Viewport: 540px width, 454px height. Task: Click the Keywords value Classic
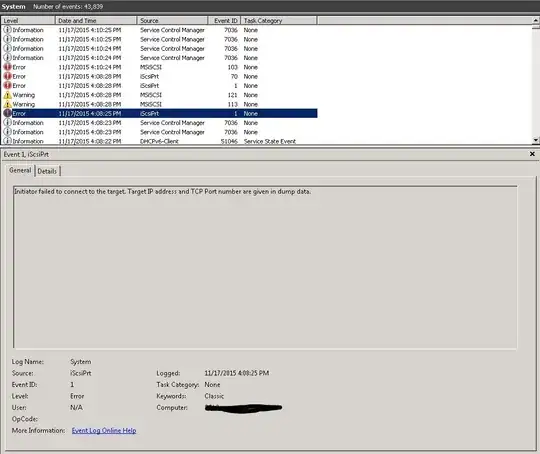click(x=214, y=396)
